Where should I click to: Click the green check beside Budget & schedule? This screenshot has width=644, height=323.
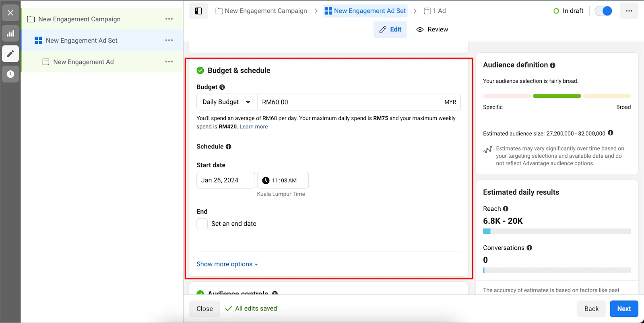(200, 70)
